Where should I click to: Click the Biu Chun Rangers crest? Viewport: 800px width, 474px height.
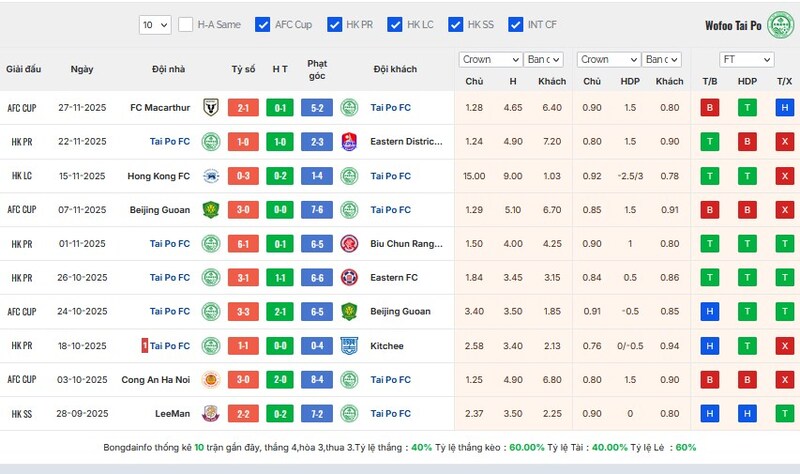coord(349,244)
